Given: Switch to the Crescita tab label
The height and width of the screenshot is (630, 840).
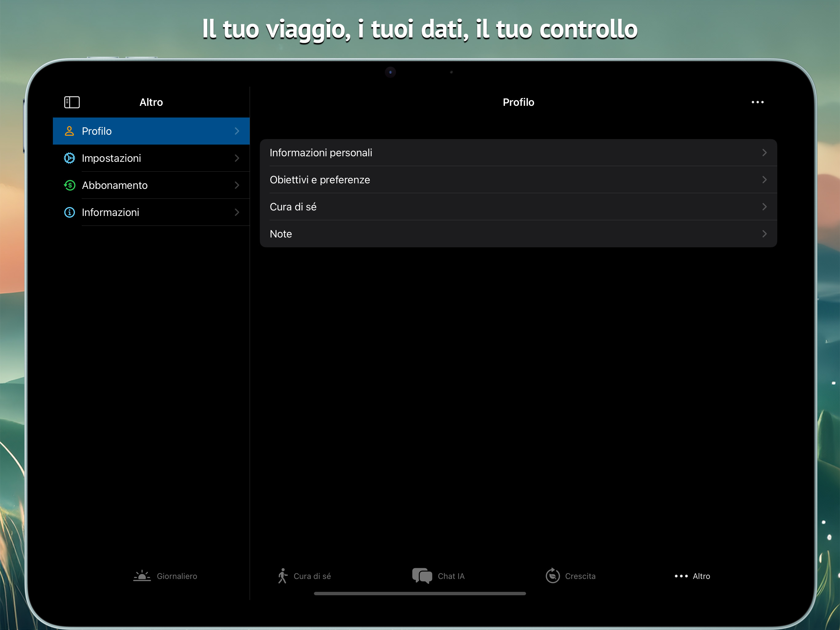Looking at the screenshot, I should (580, 576).
